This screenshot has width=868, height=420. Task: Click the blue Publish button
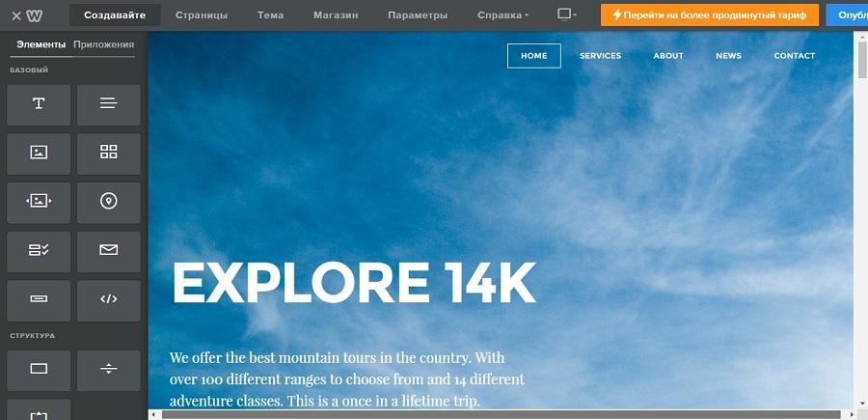847,14
